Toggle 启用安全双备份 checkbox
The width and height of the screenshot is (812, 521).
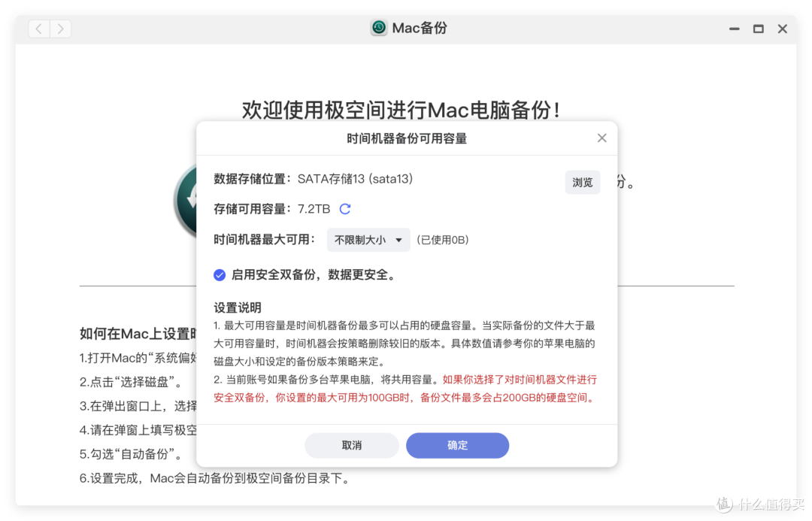(x=220, y=275)
